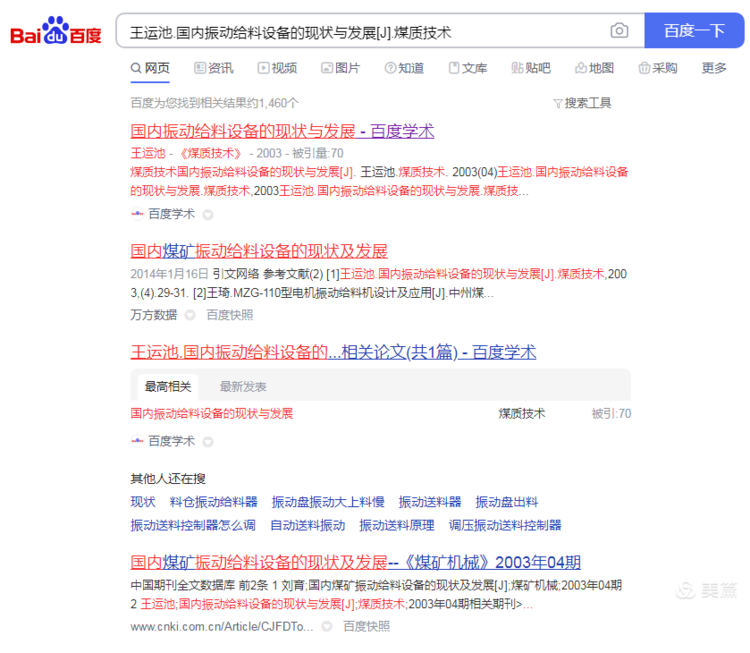Image resolution: width=750 pixels, height=653 pixels.
Task: Select the 最新发表 tab
Action: tap(243, 387)
